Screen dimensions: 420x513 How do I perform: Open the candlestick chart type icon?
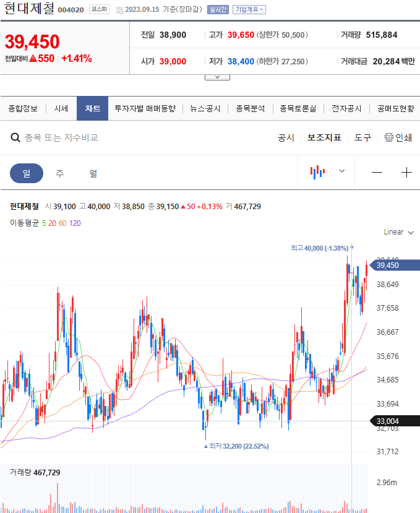(317, 172)
